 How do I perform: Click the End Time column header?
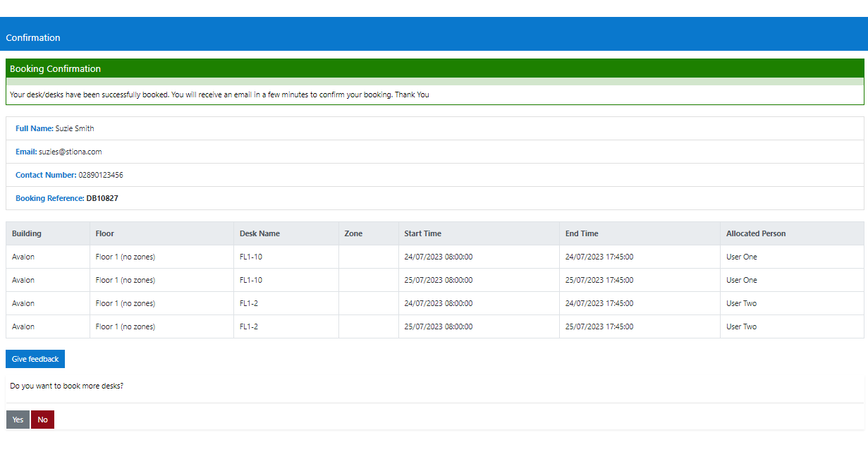coord(582,233)
